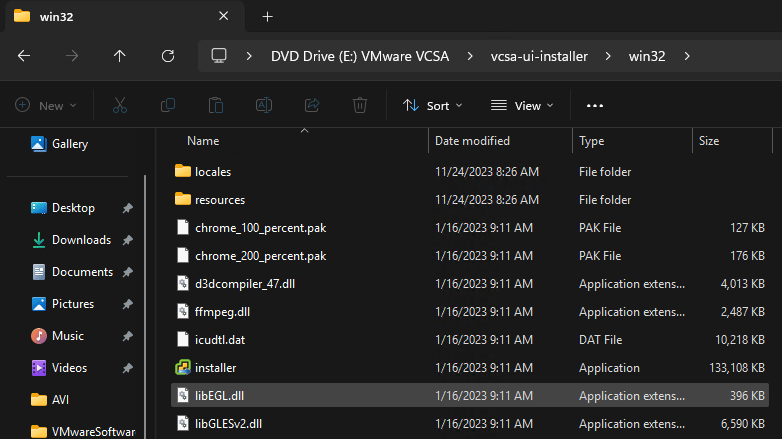782x439 pixels.
Task: Expand the chevron after win32 in address bar
Action: pos(686,56)
